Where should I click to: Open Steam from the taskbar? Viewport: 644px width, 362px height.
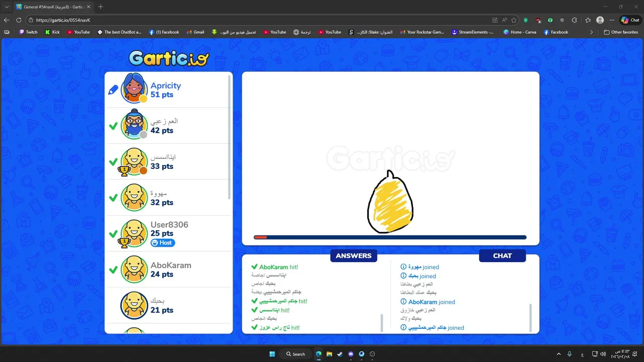click(340, 354)
